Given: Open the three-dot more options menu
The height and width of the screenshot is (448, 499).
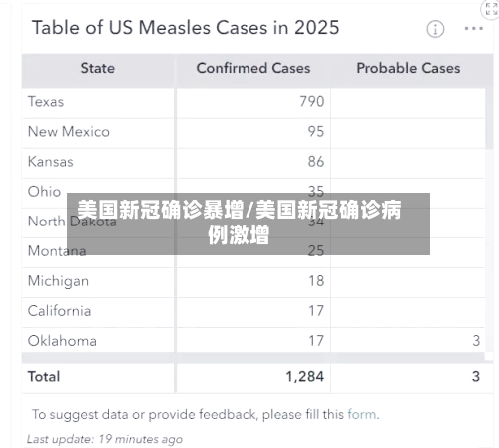Looking at the screenshot, I should tap(474, 29).
